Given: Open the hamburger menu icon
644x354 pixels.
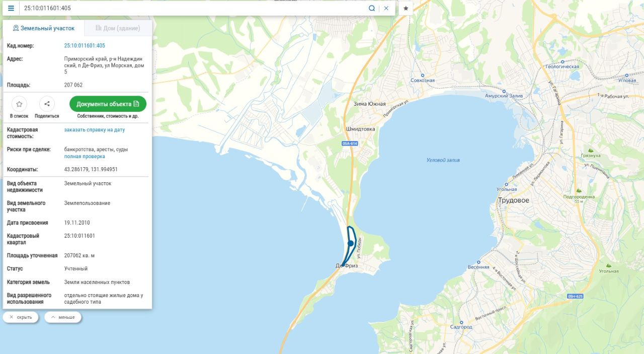Looking at the screenshot, I should pyautogui.click(x=11, y=8).
